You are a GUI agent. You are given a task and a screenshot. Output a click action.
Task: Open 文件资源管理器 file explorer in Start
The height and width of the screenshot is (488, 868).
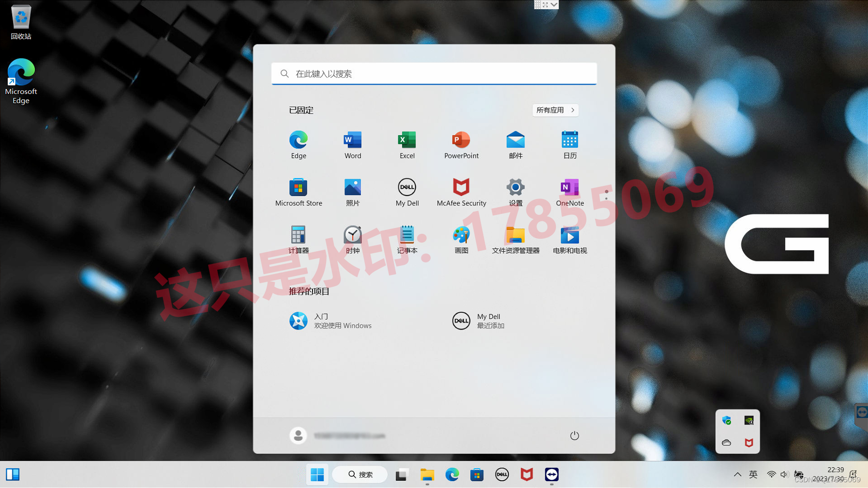(515, 240)
